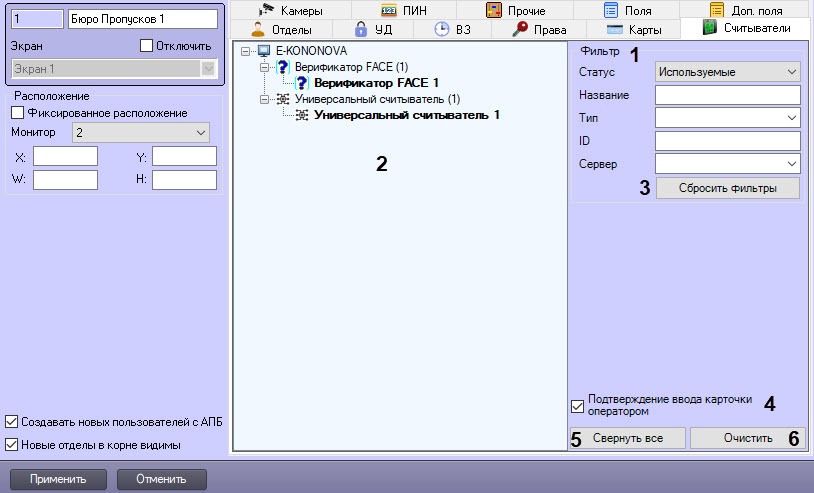The image size is (814, 493).
Task: Switch to the Карты tab
Action: click(634, 29)
